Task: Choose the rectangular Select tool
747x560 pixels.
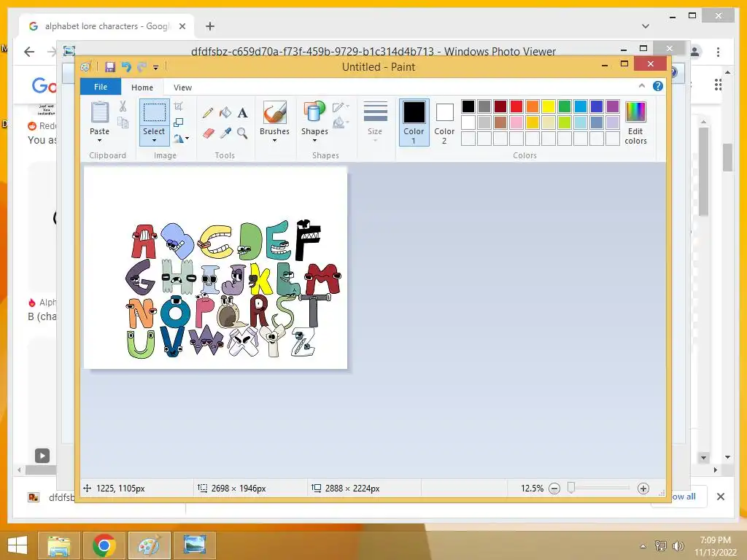Action: pyautogui.click(x=155, y=113)
